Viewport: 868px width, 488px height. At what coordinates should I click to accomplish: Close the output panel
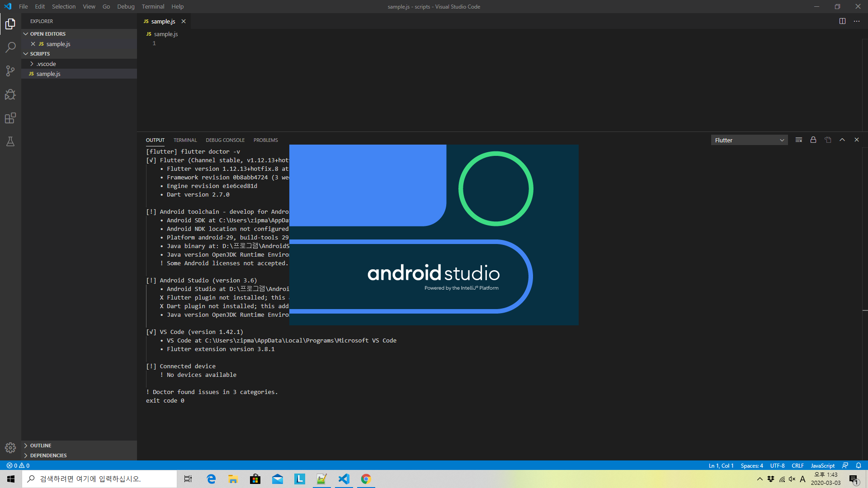click(x=857, y=140)
